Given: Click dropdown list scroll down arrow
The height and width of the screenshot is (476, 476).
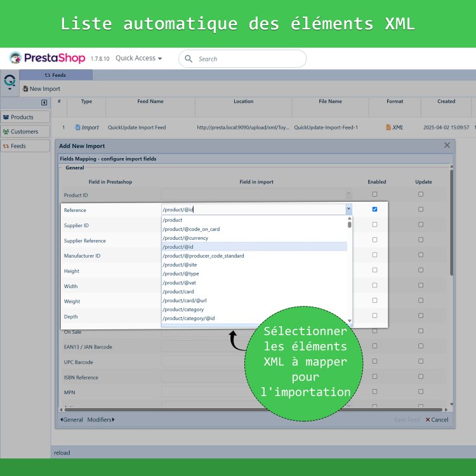Looking at the screenshot, I should click(350, 321).
